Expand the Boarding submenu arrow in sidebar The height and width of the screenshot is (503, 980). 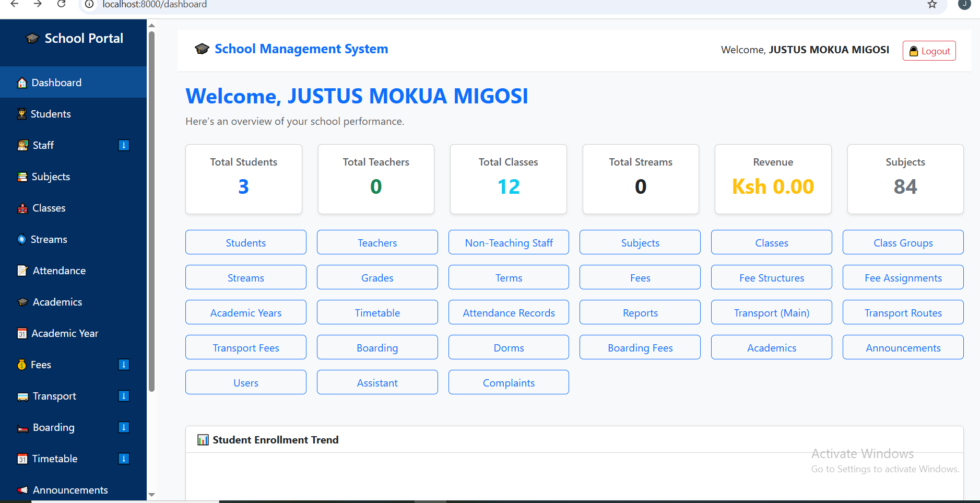124,427
